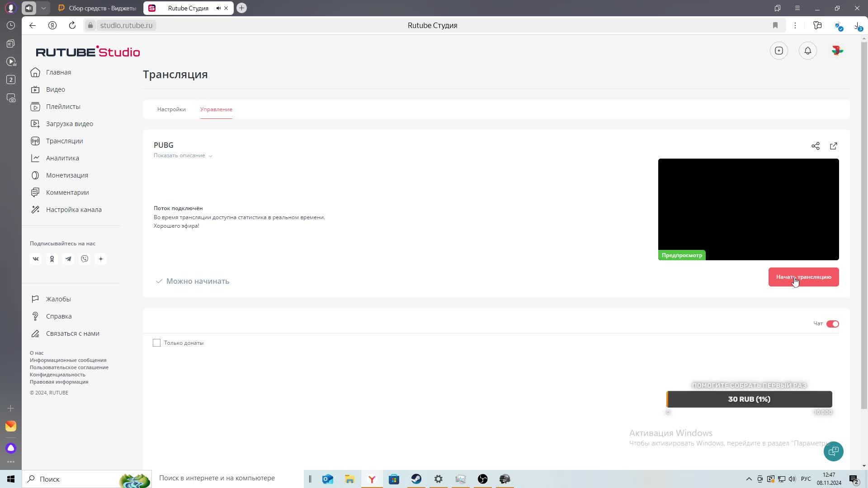
Task: Open stream in new window icon
Action: pyautogui.click(x=833, y=146)
